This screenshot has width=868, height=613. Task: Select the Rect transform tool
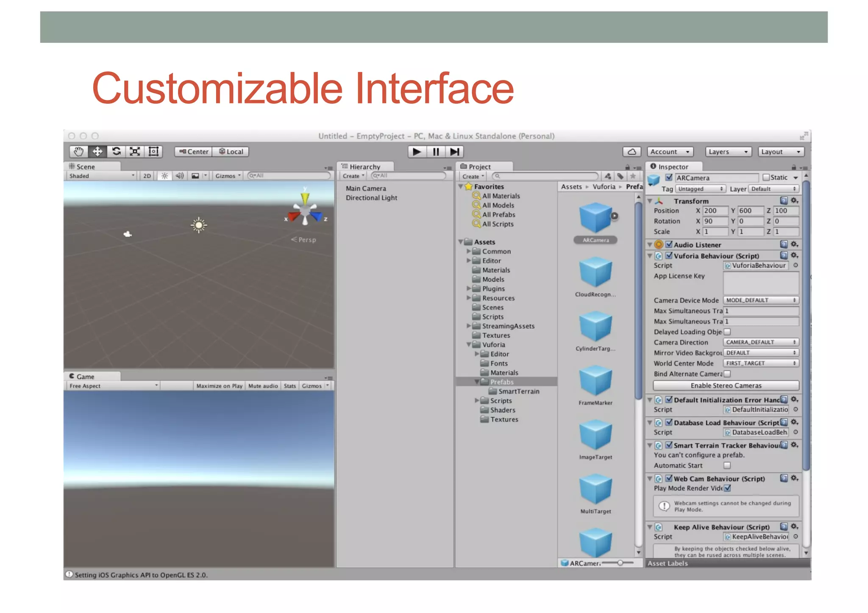tap(153, 152)
